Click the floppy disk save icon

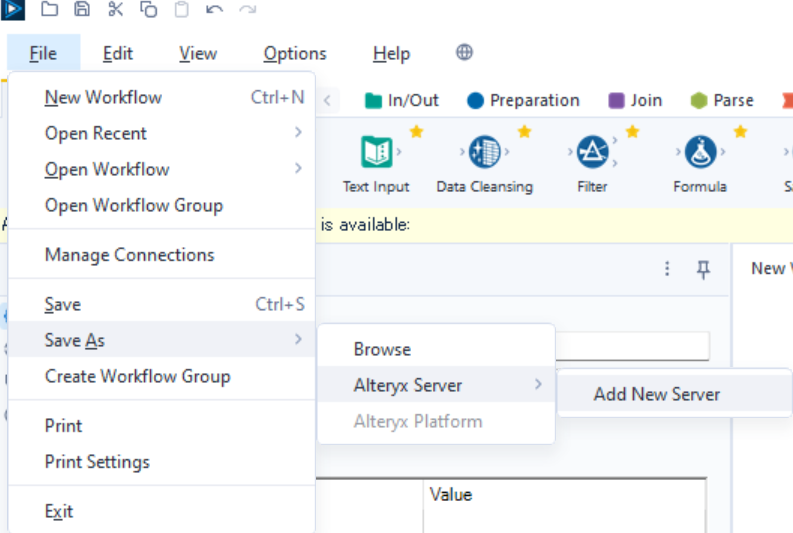point(82,10)
